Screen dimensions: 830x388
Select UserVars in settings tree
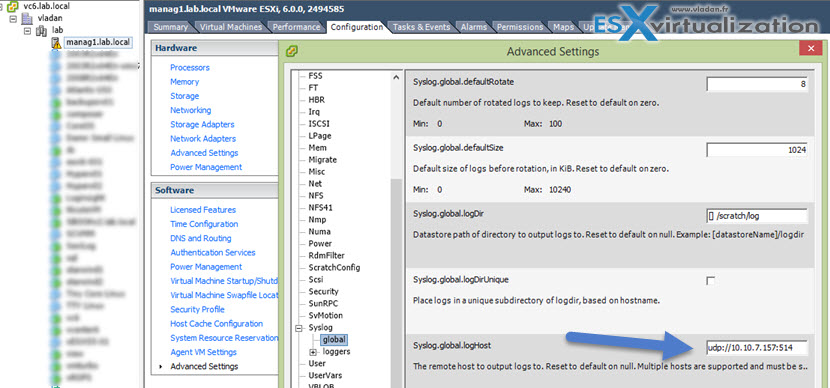click(325, 375)
